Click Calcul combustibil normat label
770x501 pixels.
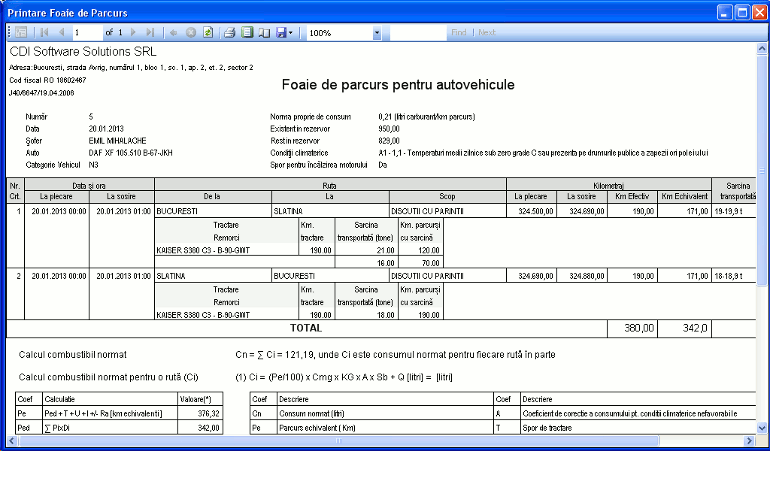[x=73, y=355]
